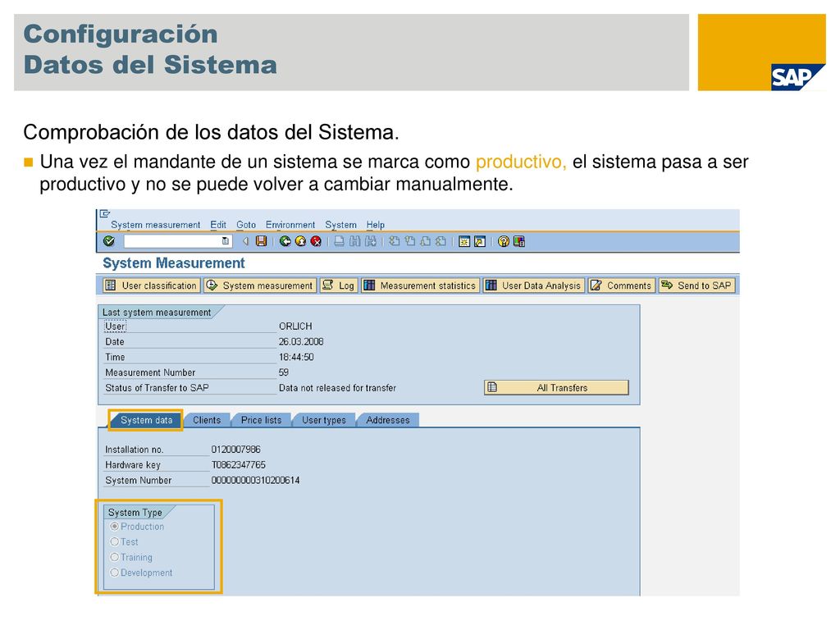Open the System menu
The height and width of the screenshot is (630, 840).
click(x=340, y=225)
